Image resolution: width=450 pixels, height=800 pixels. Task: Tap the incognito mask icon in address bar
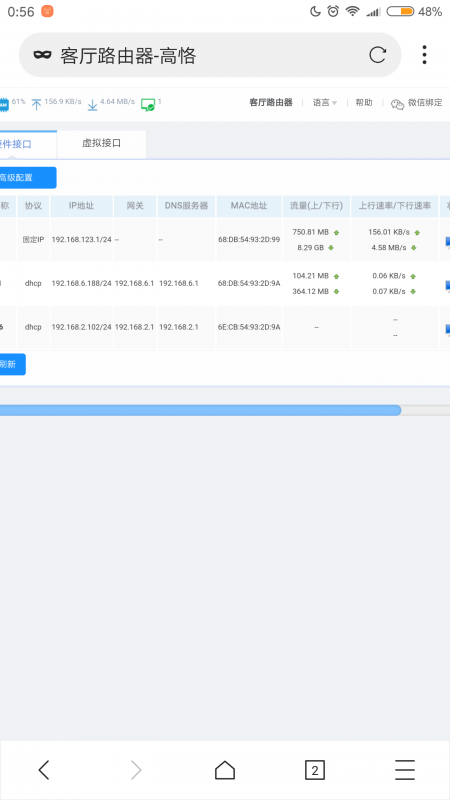pyautogui.click(x=42, y=55)
